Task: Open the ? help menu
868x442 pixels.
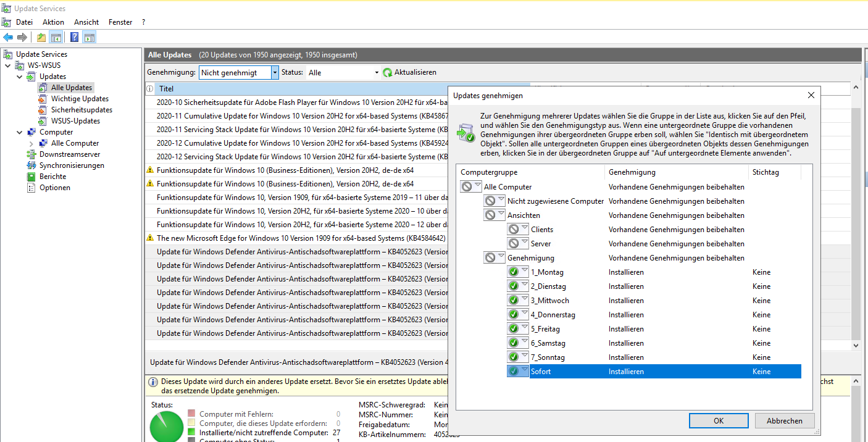Action: pos(143,22)
